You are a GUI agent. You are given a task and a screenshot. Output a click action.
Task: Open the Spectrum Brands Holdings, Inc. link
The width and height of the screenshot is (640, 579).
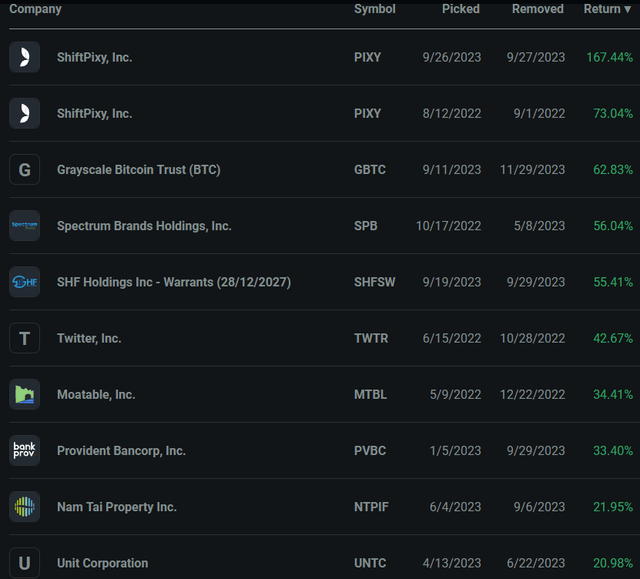click(144, 226)
